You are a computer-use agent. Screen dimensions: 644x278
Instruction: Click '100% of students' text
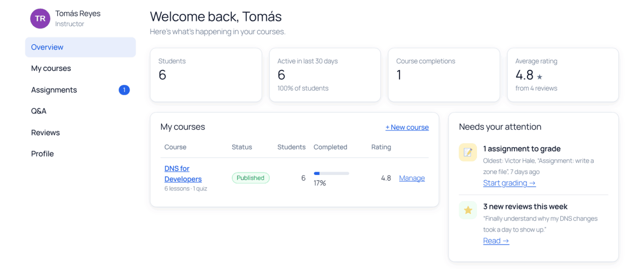click(303, 88)
